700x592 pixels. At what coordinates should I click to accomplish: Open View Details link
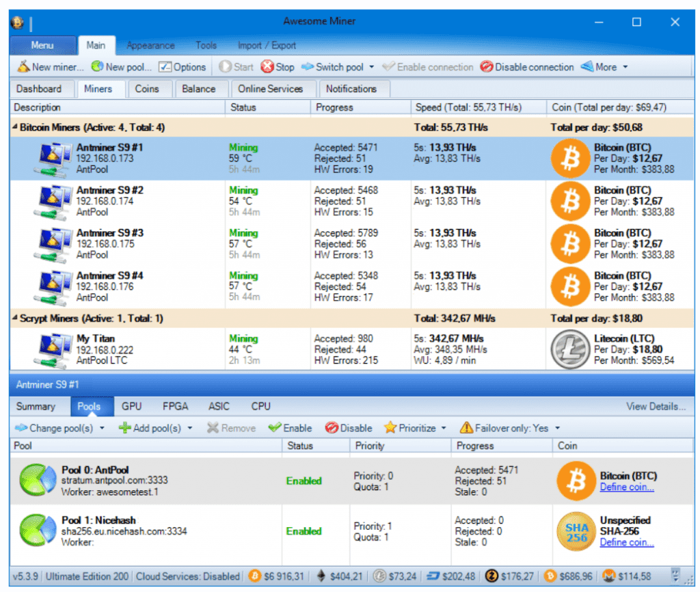click(656, 406)
